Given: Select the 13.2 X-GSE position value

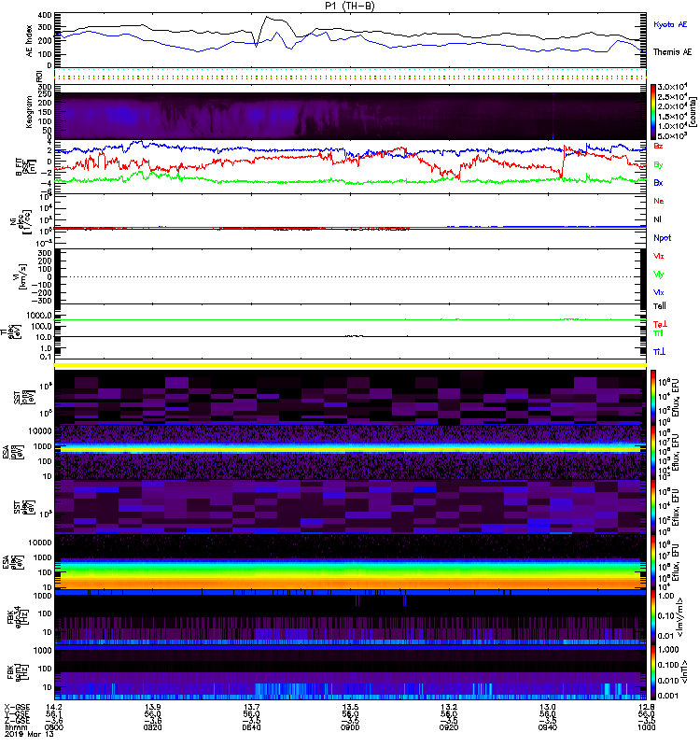Looking at the screenshot, I should pyautogui.click(x=449, y=707).
